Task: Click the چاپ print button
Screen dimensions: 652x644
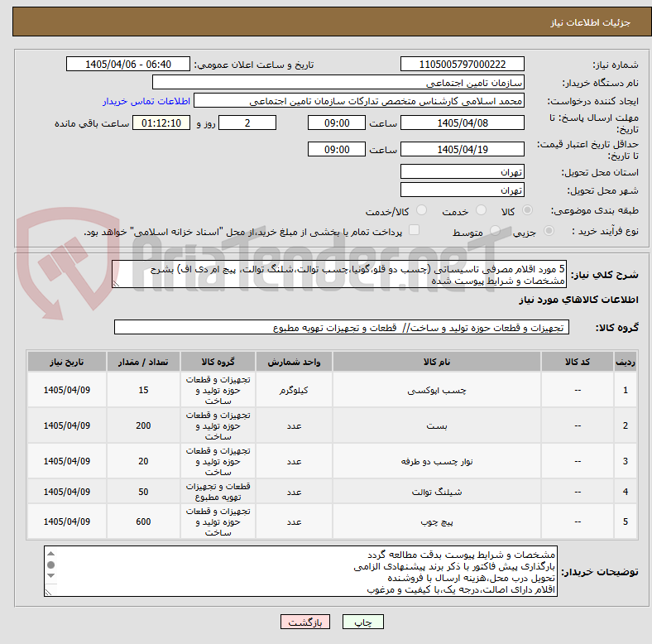Action: [x=362, y=622]
